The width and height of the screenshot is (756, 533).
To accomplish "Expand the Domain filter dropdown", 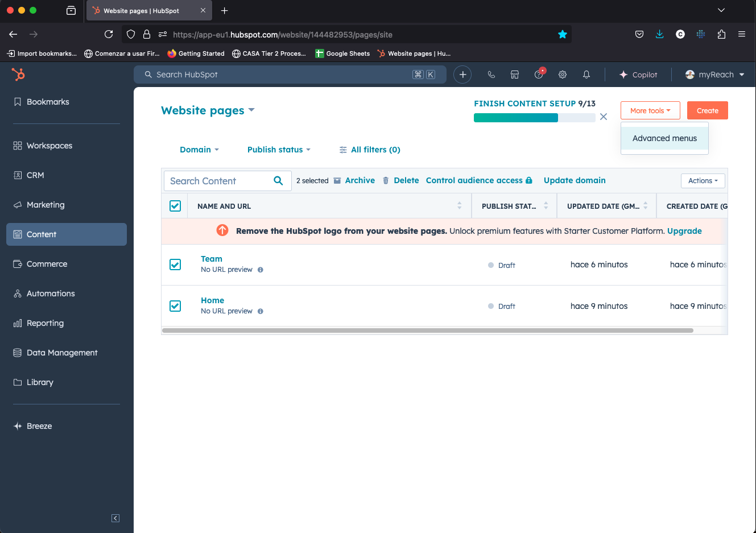I will coord(199,150).
